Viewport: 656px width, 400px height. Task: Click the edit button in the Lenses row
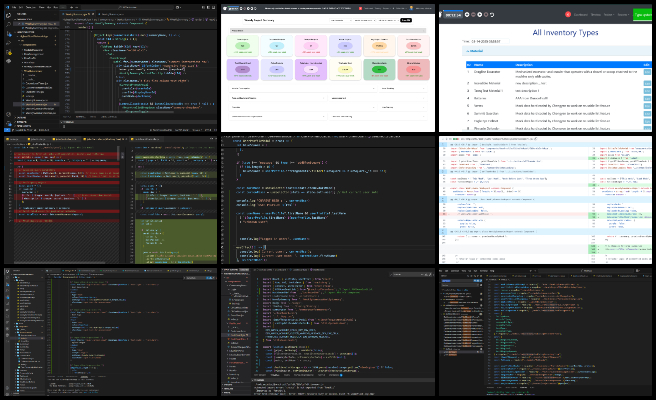(647, 106)
